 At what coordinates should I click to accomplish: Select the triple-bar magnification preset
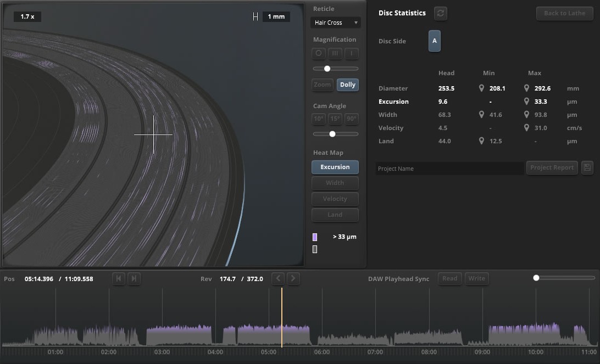point(335,54)
